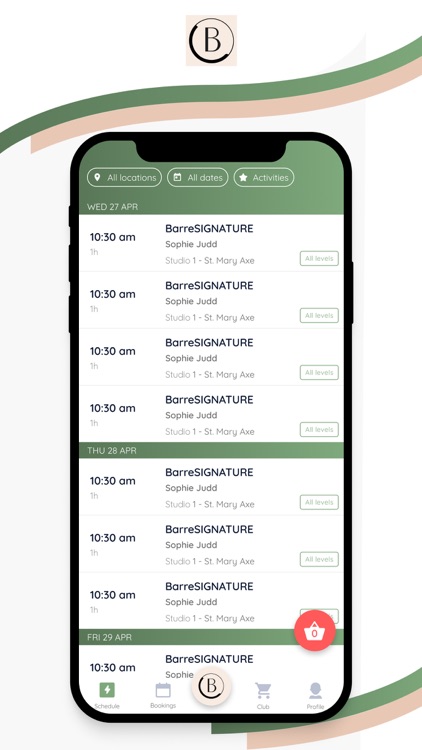The height and width of the screenshot is (750, 422).
Task: Open the All dates filter
Action: click(x=198, y=177)
